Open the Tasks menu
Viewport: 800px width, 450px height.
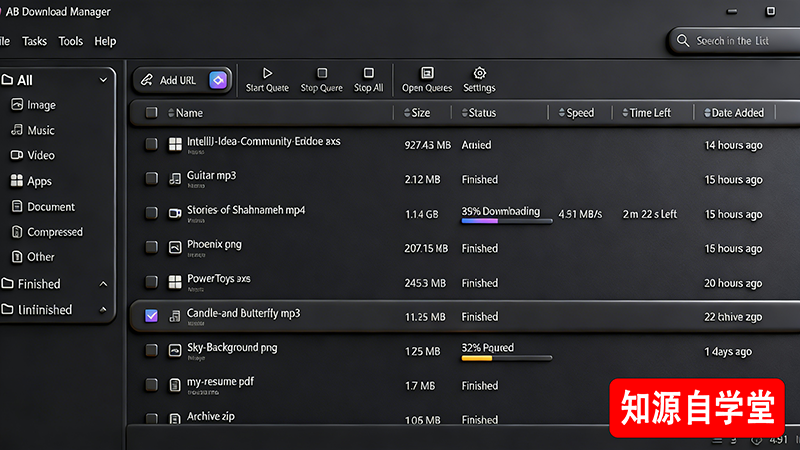click(x=34, y=41)
